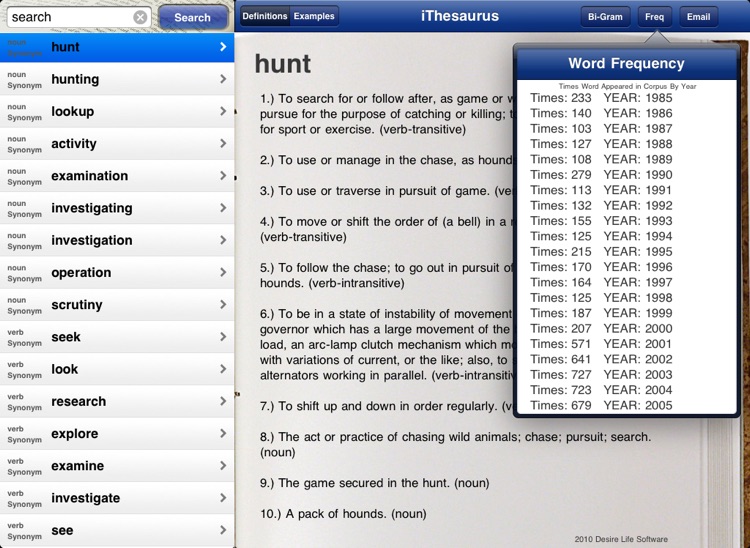Select the synonym 'hunting'
This screenshot has width=750, height=548.
tap(117, 79)
